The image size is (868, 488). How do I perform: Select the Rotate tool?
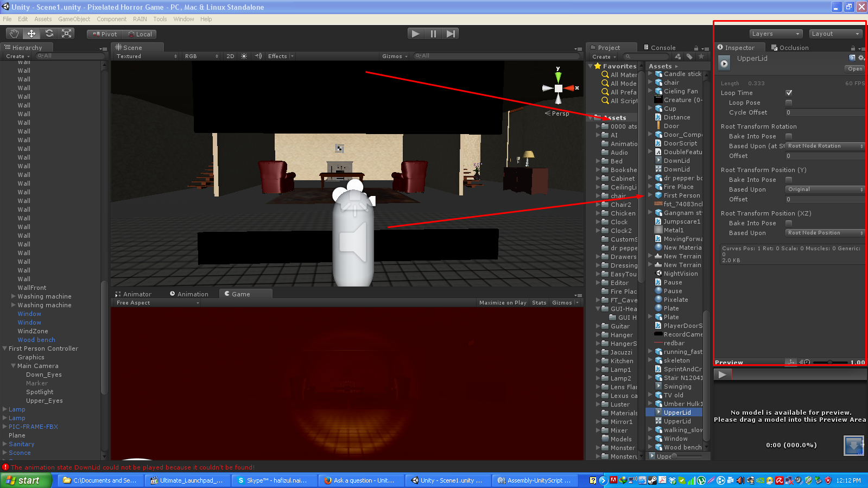pyautogui.click(x=49, y=34)
